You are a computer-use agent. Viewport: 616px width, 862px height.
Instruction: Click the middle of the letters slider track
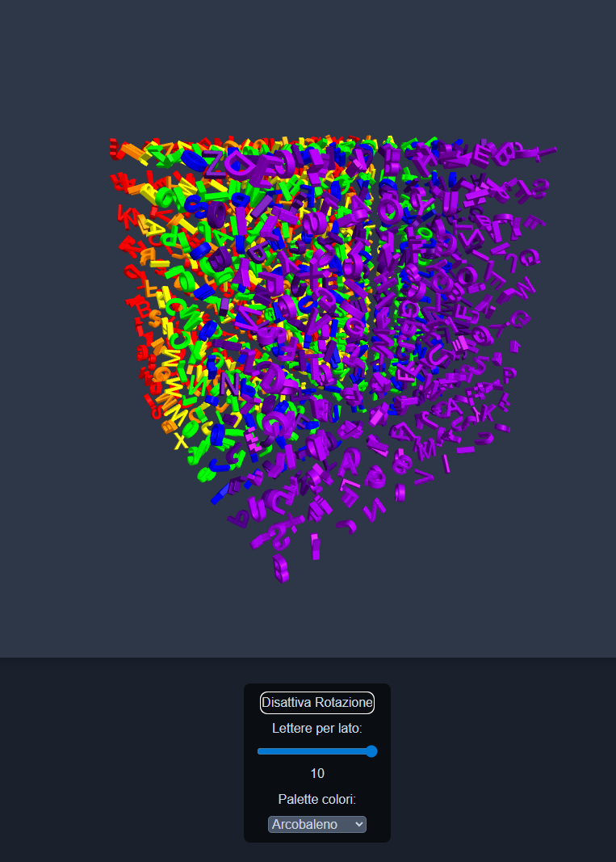[x=316, y=751]
